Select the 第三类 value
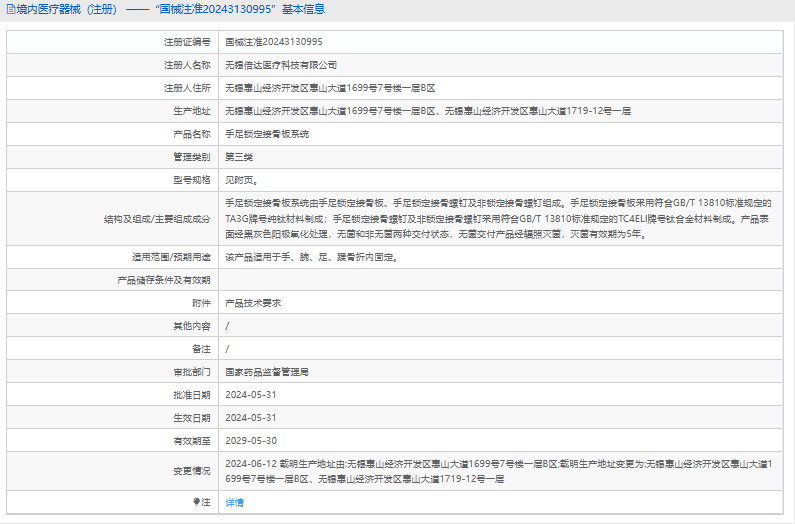This screenshot has width=795, height=524. 239,157
